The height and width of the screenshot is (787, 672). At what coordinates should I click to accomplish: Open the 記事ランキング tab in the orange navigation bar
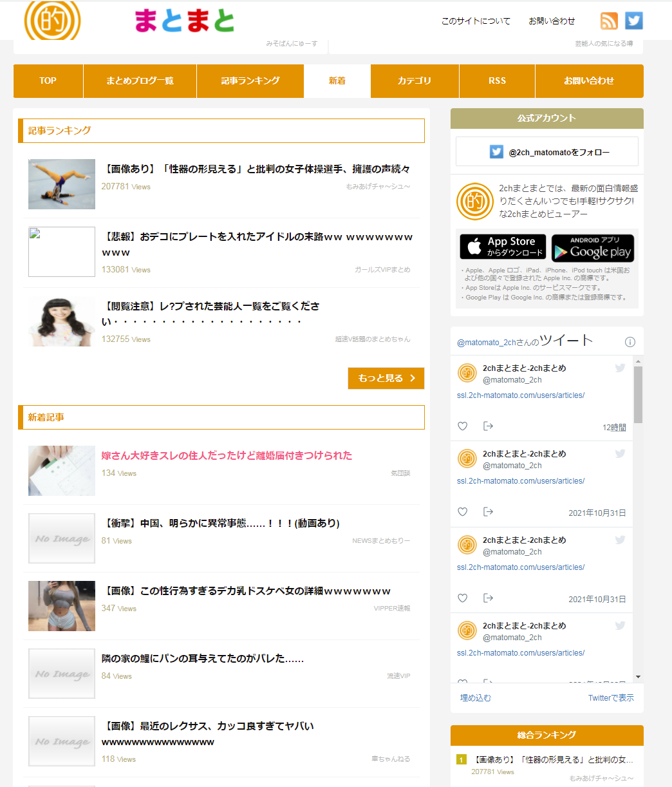[x=250, y=81]
